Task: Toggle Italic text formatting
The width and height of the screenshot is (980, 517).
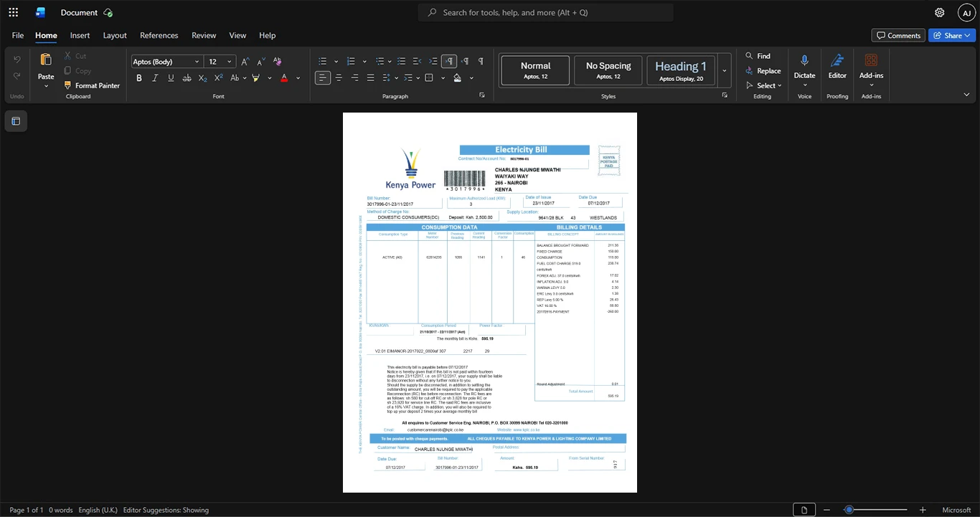Action: point(155,78)
